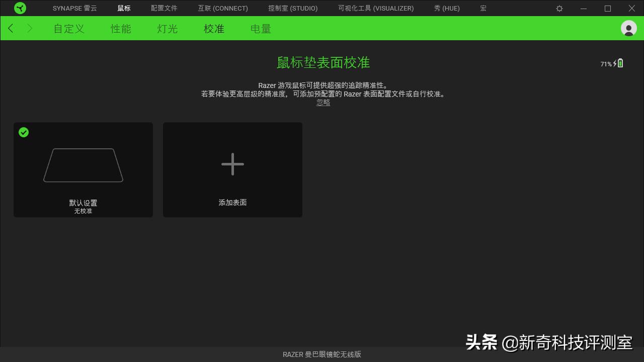Activate the 添加表面 surface card
The image size is (644, 362).
click(x=232, y=169)
